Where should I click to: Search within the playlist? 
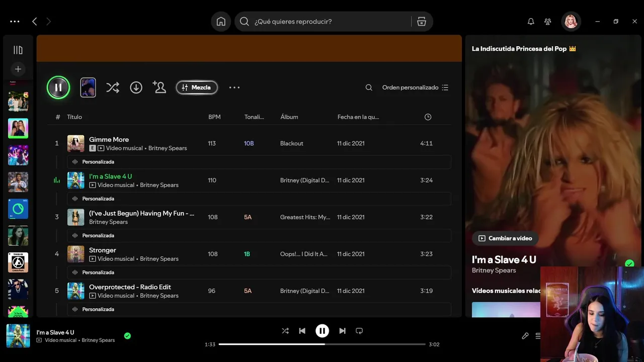[369, 87]
